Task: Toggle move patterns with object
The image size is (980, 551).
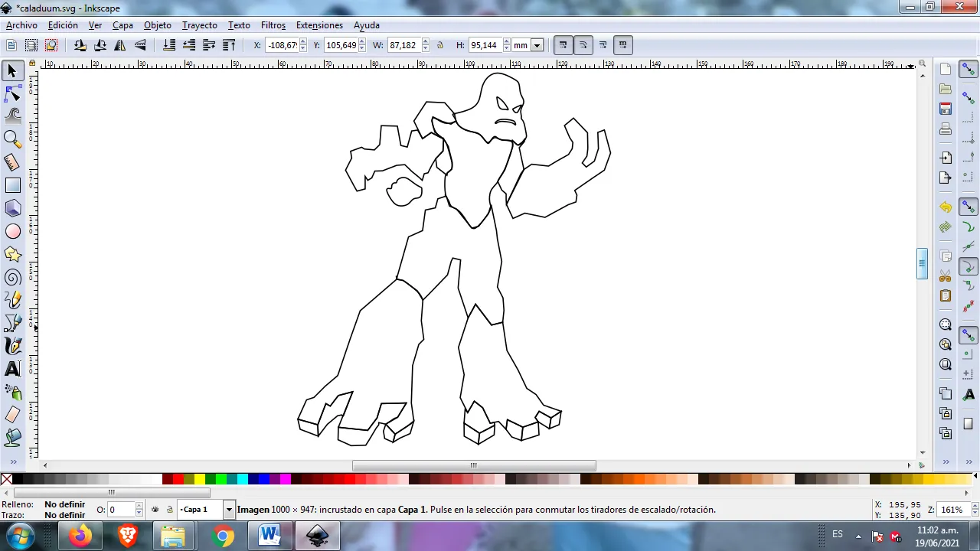Action: [622, 45]
